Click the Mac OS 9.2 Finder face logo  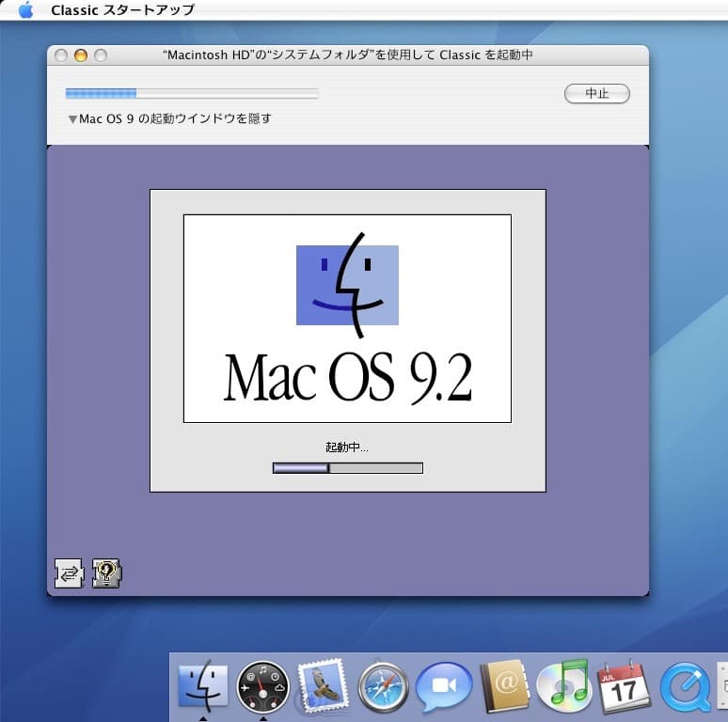pos(347,285)
